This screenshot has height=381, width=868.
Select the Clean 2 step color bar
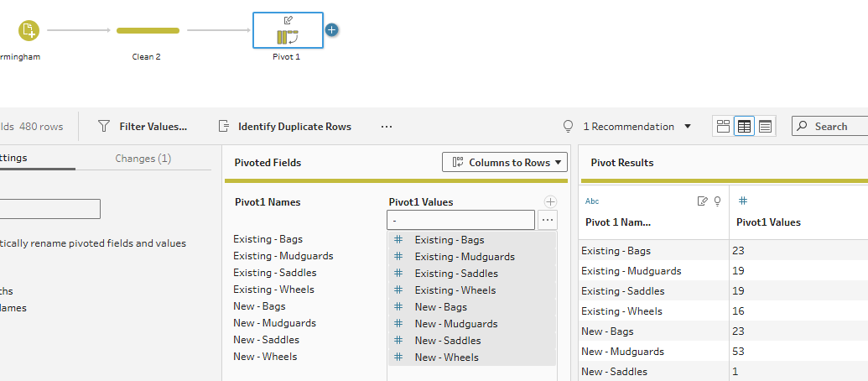[x=148, y=31]
